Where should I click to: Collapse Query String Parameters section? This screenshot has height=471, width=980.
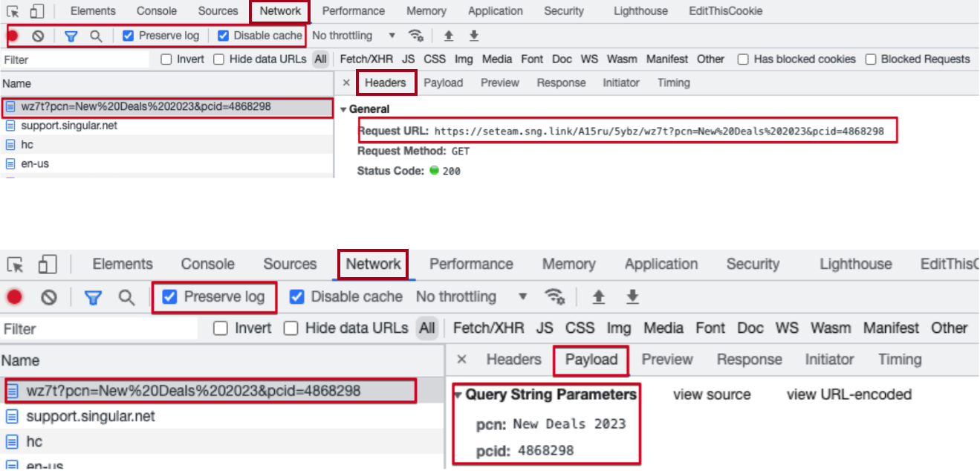pos(458,394)
